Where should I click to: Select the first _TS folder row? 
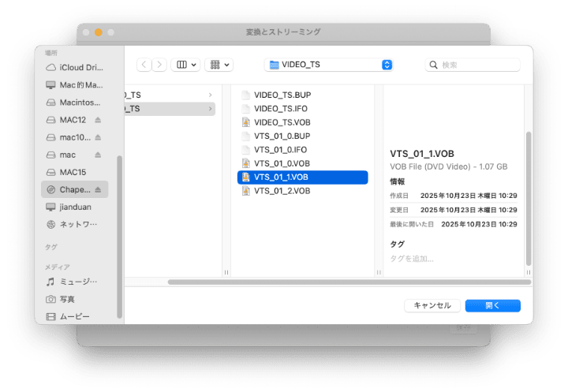[x=170, y=95]
